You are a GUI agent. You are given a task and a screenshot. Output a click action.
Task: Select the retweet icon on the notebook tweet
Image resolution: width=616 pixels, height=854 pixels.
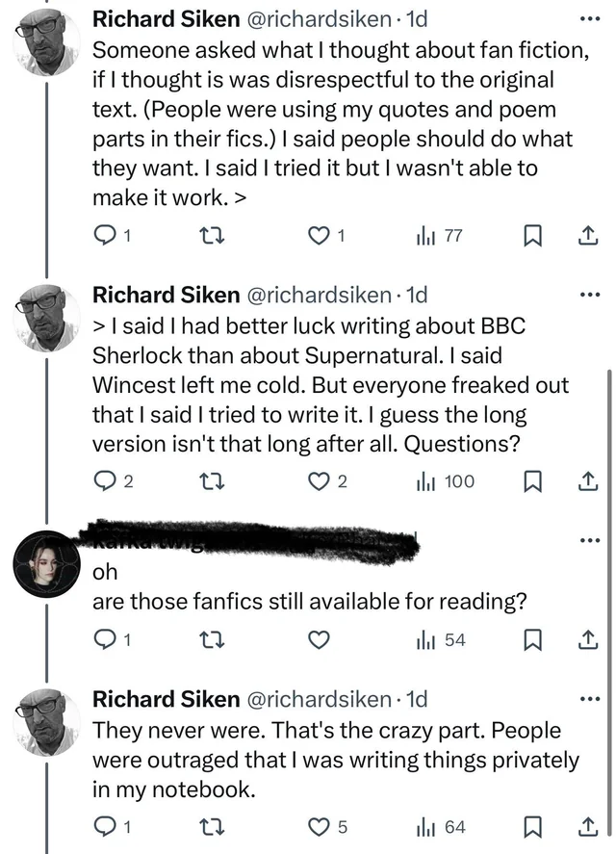[214, 827]
